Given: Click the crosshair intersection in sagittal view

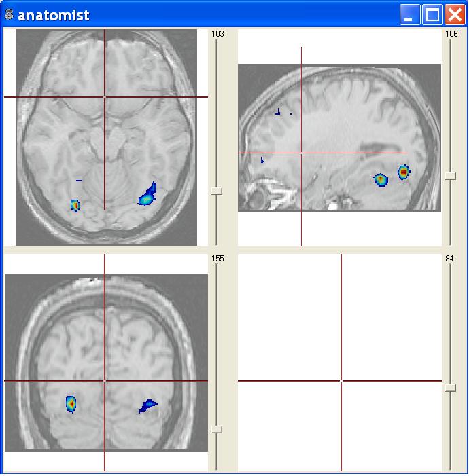Looking at the screenshot, I should pyautogui.click(x=302, y=153).
